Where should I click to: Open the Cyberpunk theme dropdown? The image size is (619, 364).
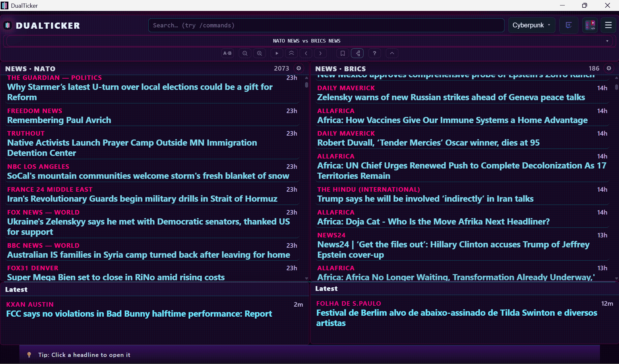pos(531,25)
